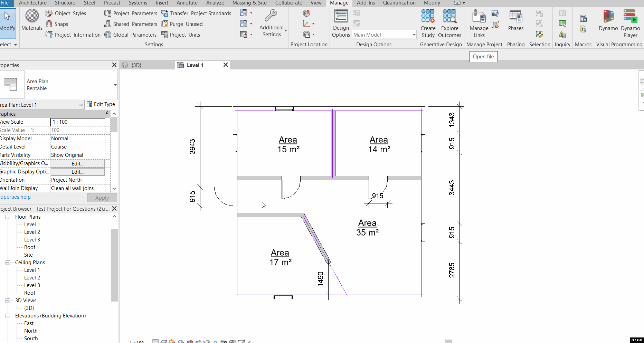Screen dimensions: 644x343
Task: Close the Level 1 view tab
Action: [x=226, y=65]
